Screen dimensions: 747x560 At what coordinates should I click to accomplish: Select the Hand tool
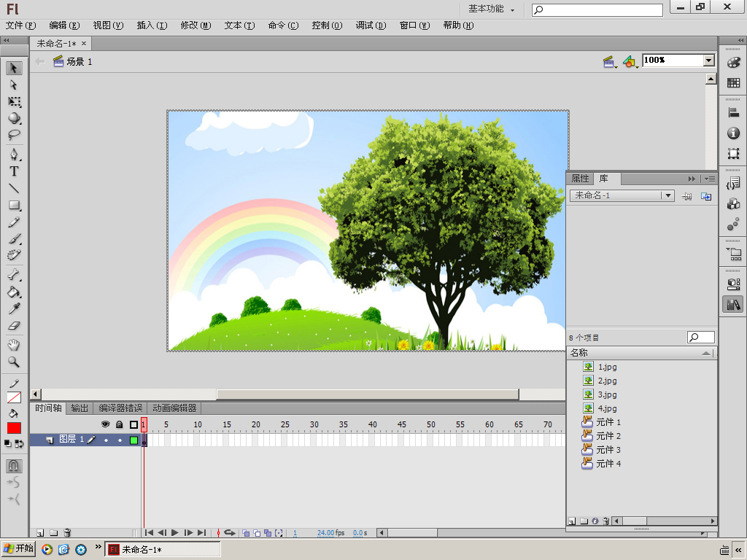coord(14,345)
